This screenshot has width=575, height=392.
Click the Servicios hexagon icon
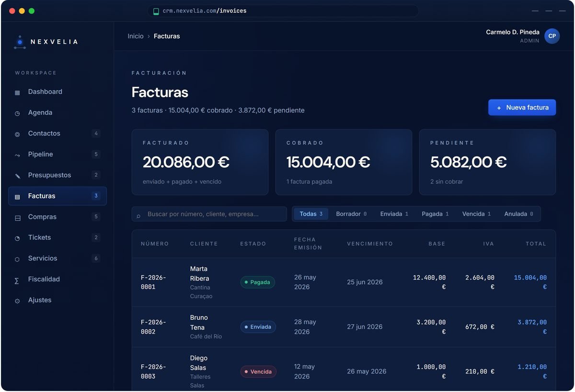tap(17, 259)
